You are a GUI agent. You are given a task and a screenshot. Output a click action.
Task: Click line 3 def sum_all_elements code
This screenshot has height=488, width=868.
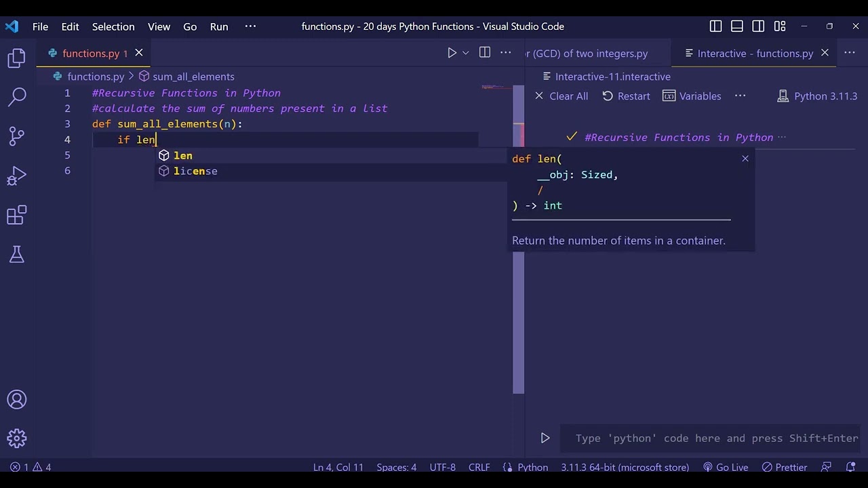click(167, 124)
